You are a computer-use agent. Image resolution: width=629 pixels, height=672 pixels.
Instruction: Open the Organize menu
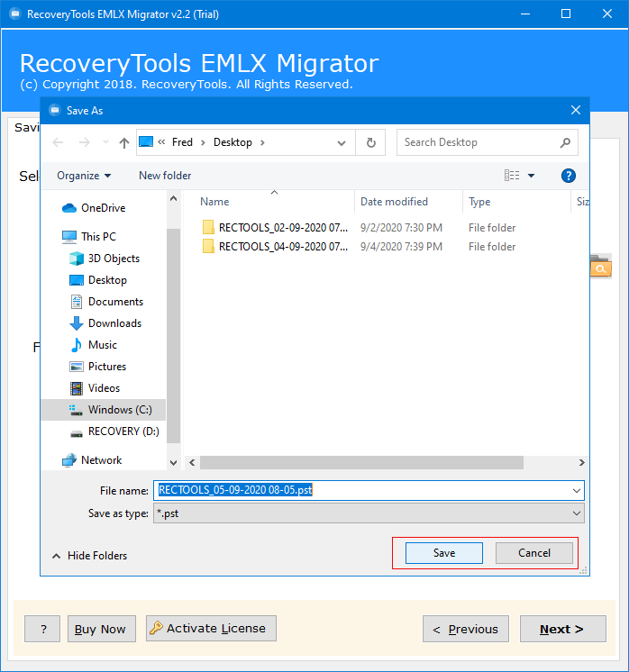(84, 176)
